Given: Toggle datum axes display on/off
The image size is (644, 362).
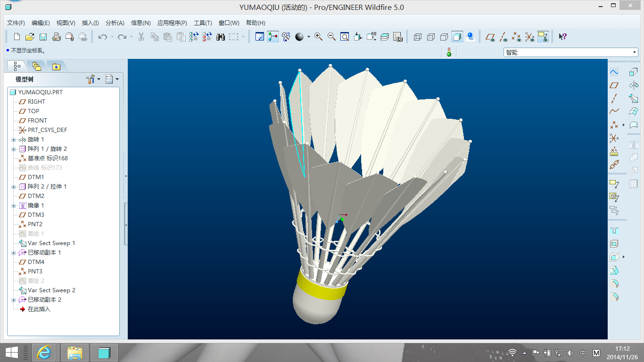Looking at the screenshot, I should click(504, 37).
